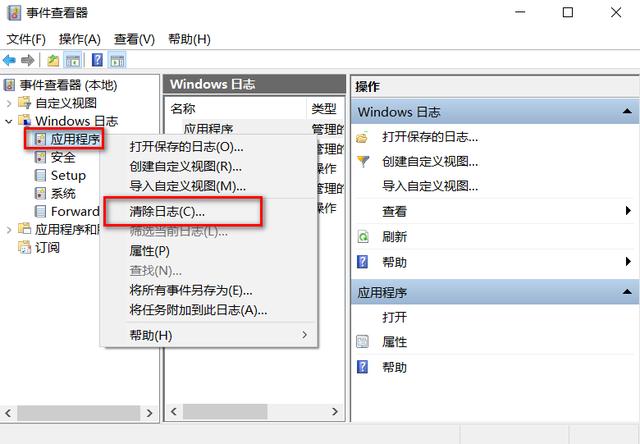
Task: Click the Event Viewer title bar icon
Action: click(14, 13)
